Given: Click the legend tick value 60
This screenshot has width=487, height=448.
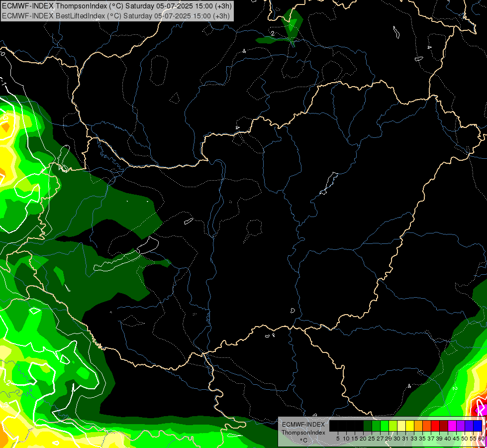Looking at the screenshot, I should pyautogui.click(x=482, y=439).
